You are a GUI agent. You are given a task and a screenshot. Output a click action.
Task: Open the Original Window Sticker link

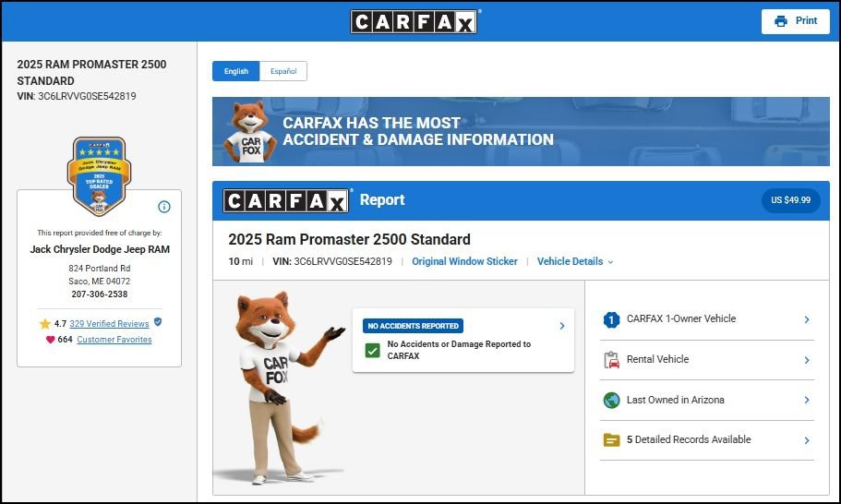point(464,261)
